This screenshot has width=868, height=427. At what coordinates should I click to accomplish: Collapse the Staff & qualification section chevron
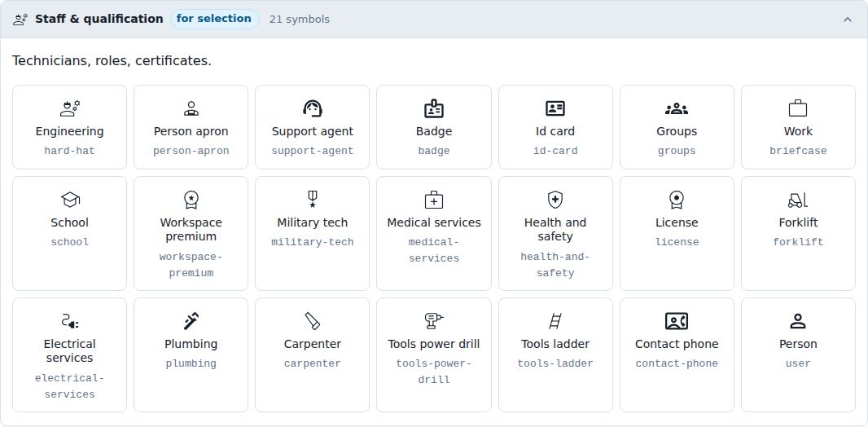(848, 20)
